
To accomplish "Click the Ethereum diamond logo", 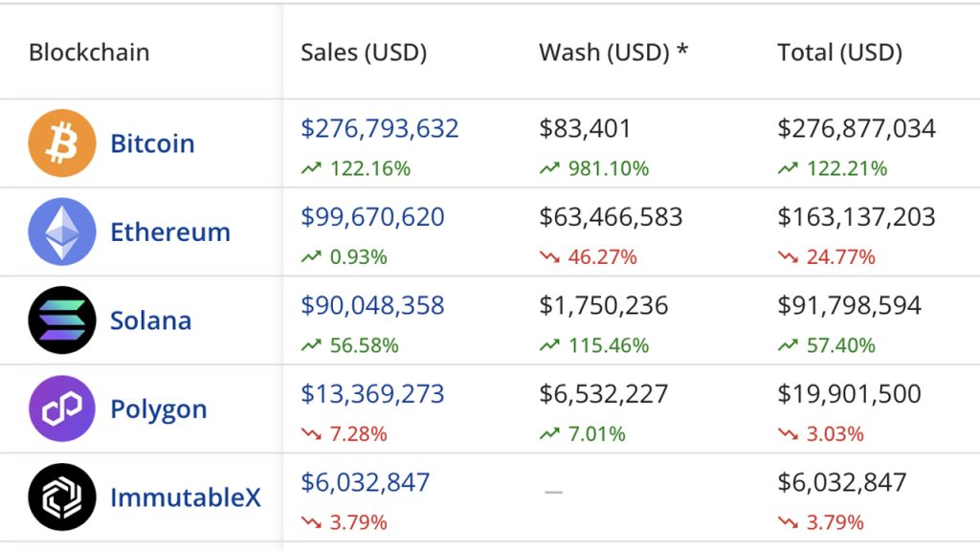I will click(60, 231).
